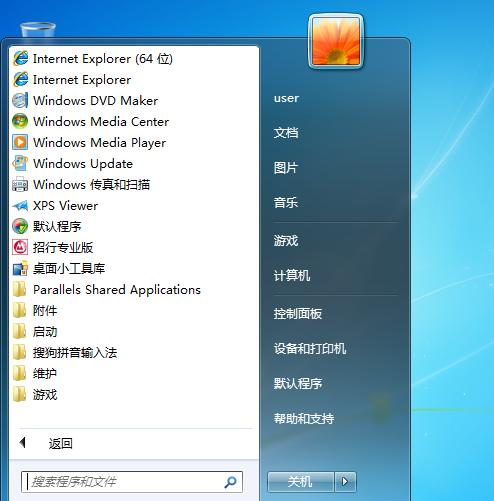
Task: Select the XPS Viewer label
Action: [x=65, y=206]
